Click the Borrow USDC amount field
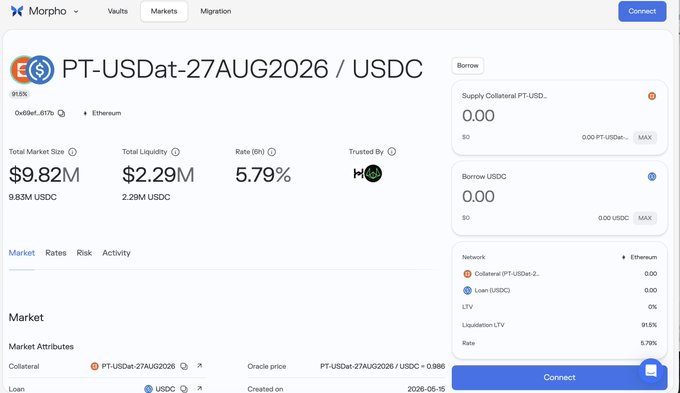Image resolution: width=680 pixels, height=393 pixels. tap(478, 196)
